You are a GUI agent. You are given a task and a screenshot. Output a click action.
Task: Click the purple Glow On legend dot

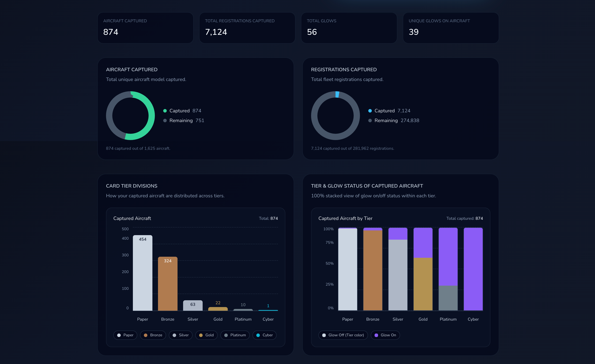coord(376,335)
